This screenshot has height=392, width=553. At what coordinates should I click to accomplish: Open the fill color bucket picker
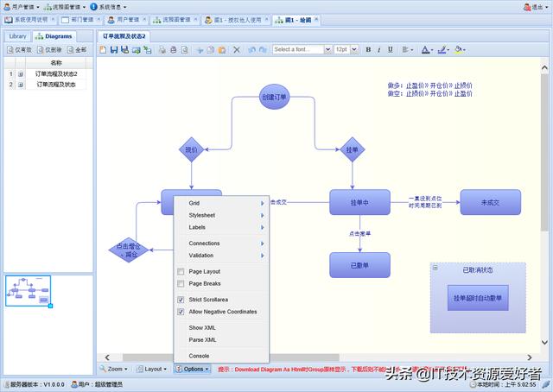[460, 50]
